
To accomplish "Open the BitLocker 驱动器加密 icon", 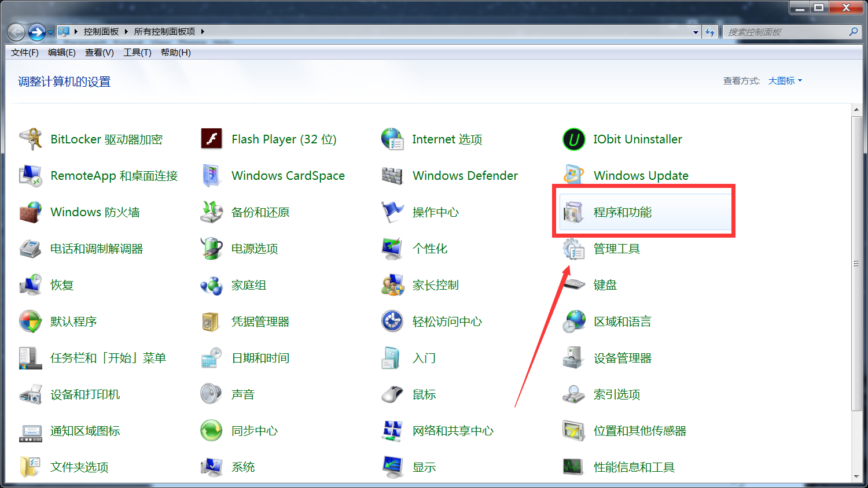I will point(30,139).
